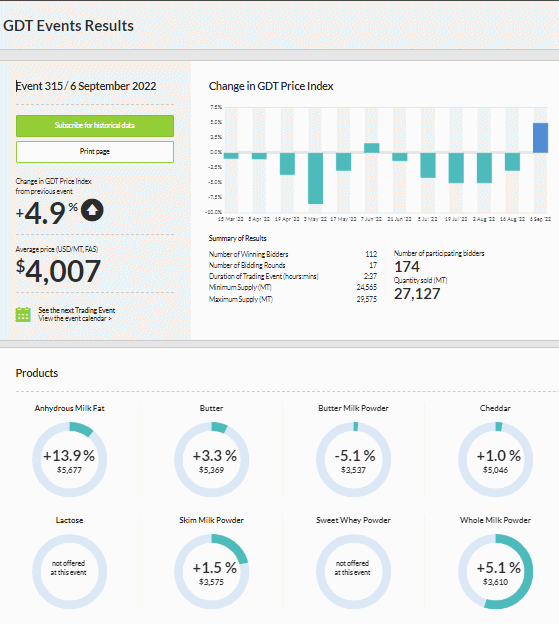Click the Products section heading

(x=37, y=373)
